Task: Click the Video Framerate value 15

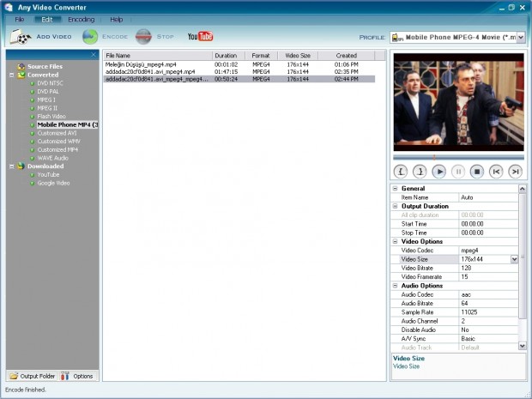Action: pos(488,277)
